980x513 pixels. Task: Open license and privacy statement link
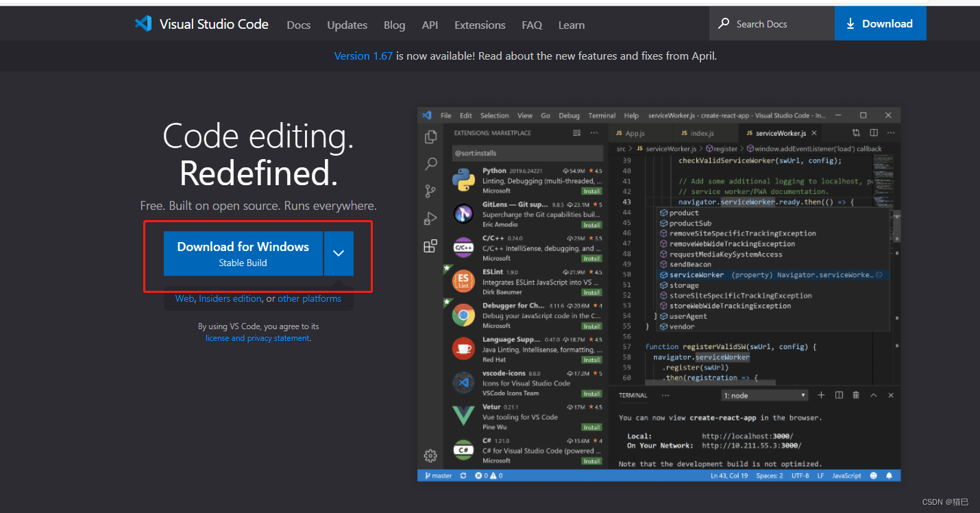coord(258,338)
